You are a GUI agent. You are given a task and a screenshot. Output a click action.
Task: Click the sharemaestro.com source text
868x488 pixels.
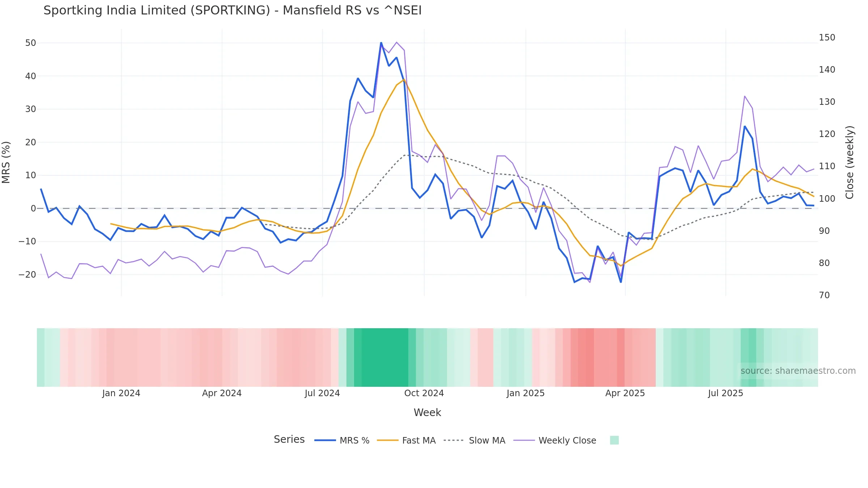pyautogui.click(x=798, y=371)
